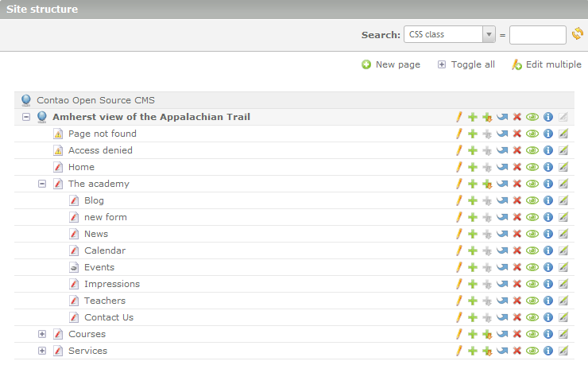Screen dimensions: 588x365
Task: Toggle visibility of the Events page
Action: (x=532, y=267)
